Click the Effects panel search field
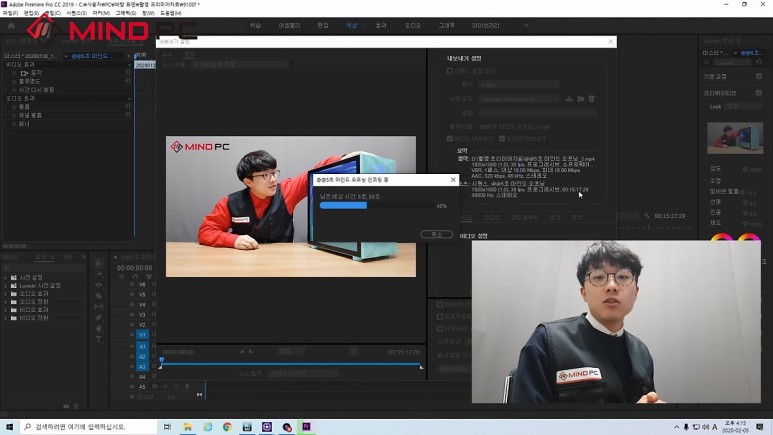The width and height of the screenshot is (773, 435). [43, 268]
